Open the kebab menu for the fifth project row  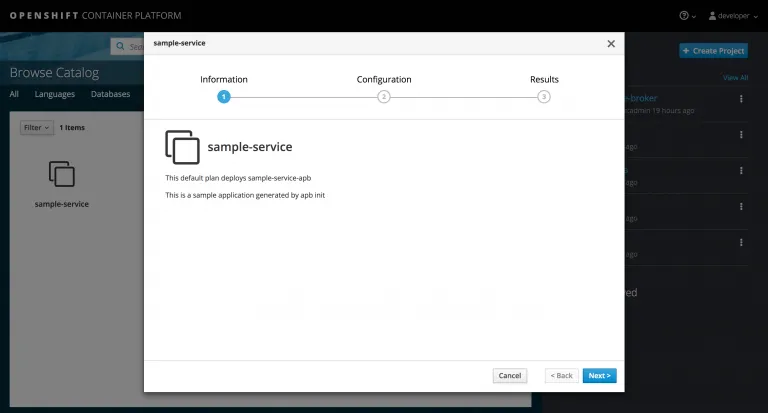tap(741, 243)
